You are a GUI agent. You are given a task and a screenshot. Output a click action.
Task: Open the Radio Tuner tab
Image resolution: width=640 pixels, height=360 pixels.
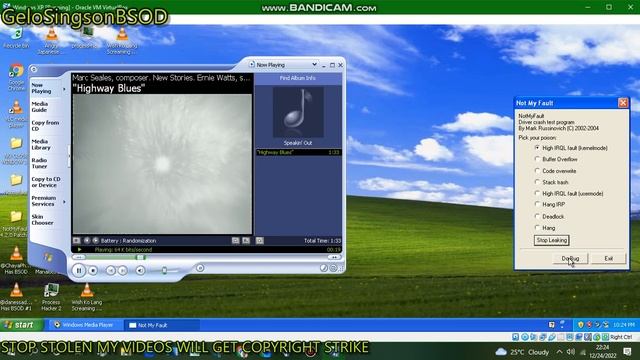39,163
